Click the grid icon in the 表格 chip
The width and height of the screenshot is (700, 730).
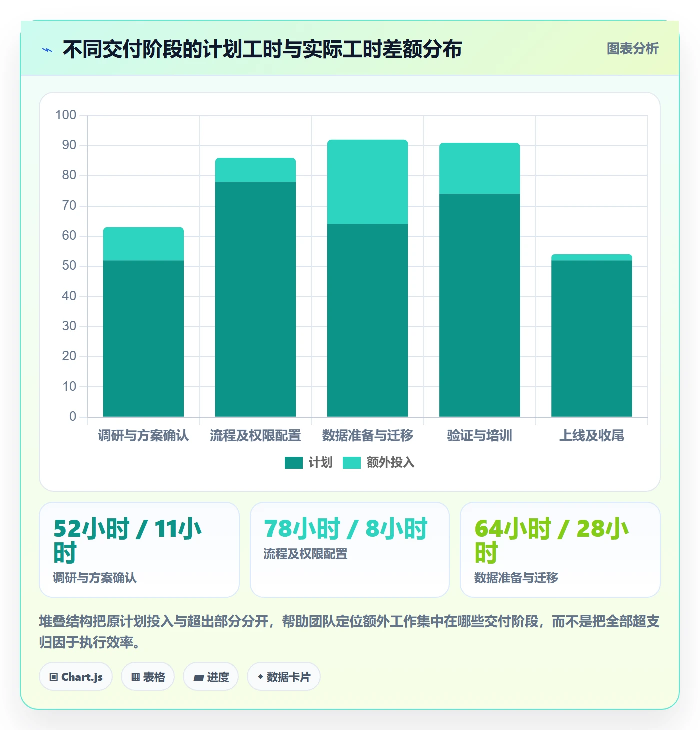pos(135,677)
